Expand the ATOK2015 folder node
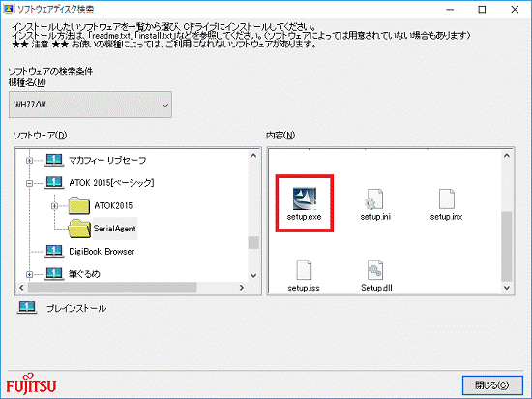 tap(54, 205)
